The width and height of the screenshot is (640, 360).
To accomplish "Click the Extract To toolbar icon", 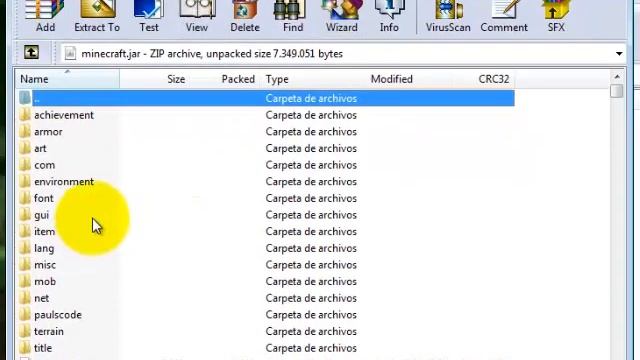I will click(97, 16).
